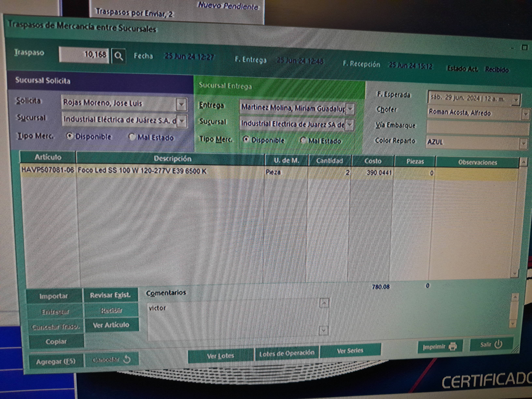
Task: Open the Chofer dropdown Roman Acosta
Action: point(526,114)
